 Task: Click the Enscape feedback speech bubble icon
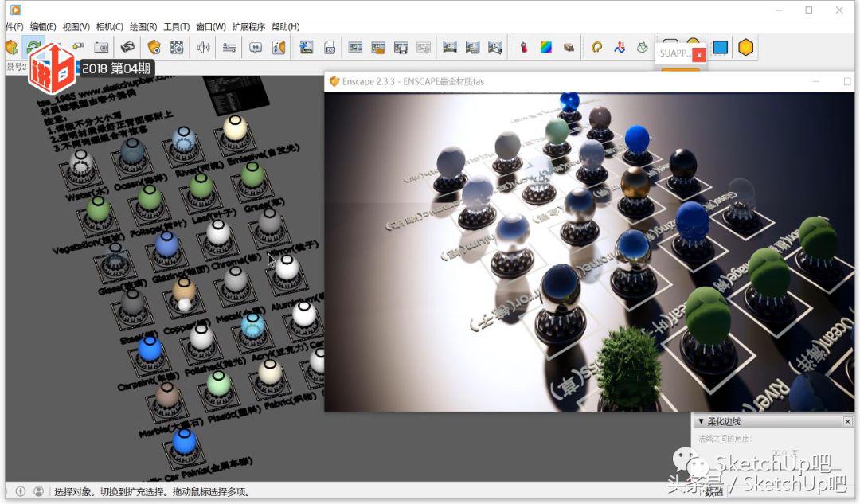pos(256,48)
